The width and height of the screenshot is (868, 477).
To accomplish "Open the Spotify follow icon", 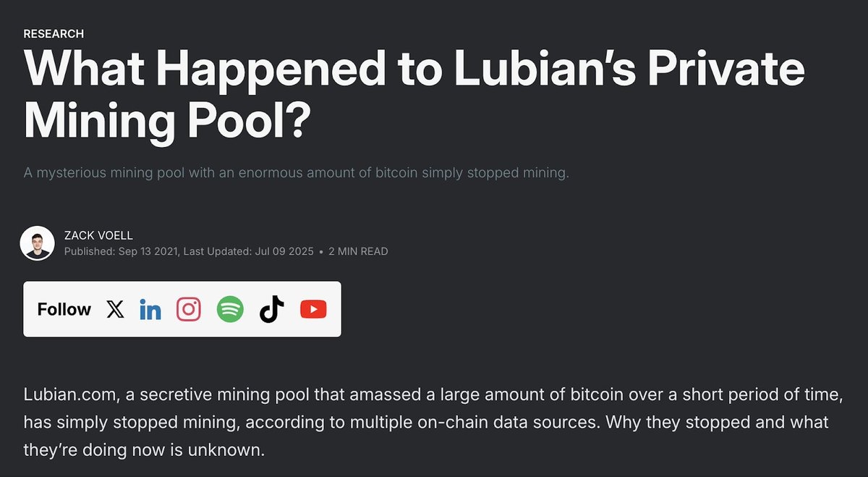I will pyautogui.click(x=230, y=310).
